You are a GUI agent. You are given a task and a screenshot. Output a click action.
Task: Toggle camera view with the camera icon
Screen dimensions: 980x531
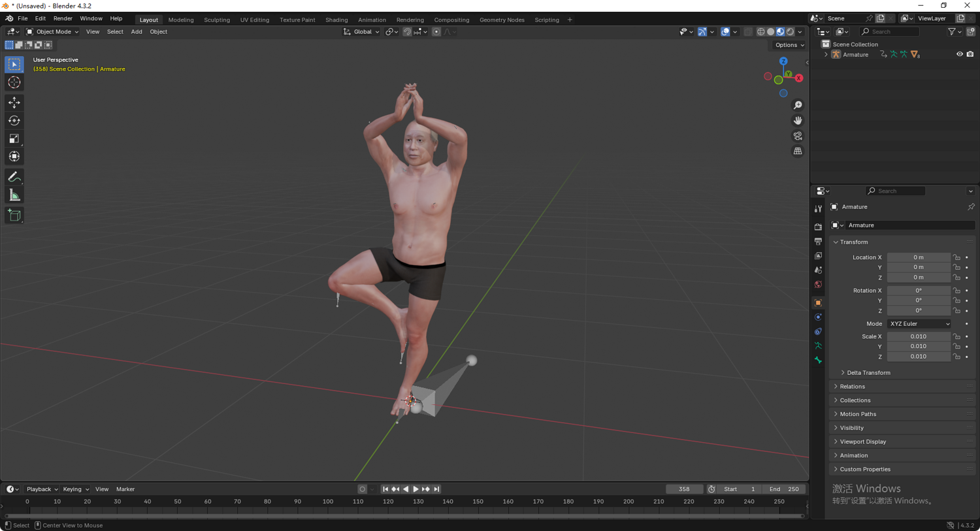(x=798, y=136)
